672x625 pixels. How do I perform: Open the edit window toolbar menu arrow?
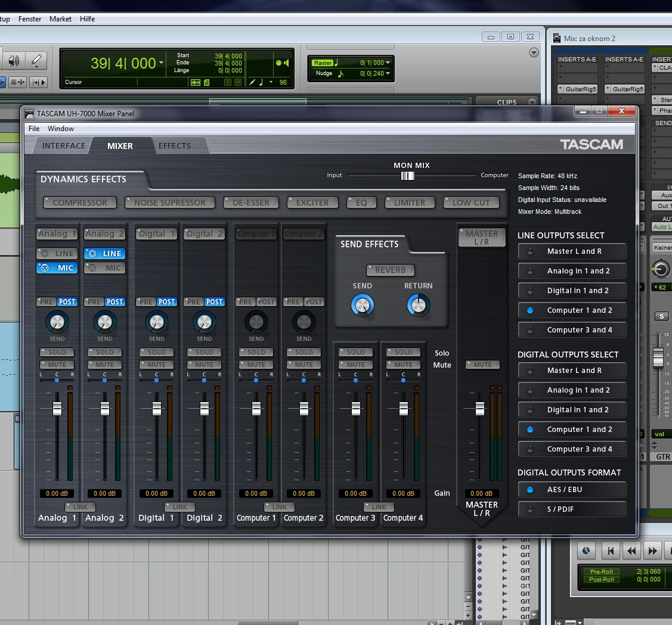tap(534, 52)
